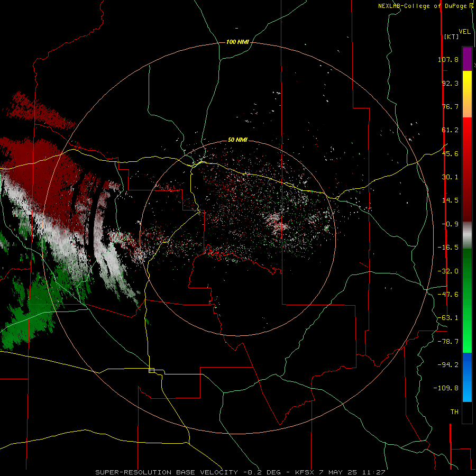Click the -47.6 velocity scale value
This screenshot has height=476, width=476.
(448, 295)
